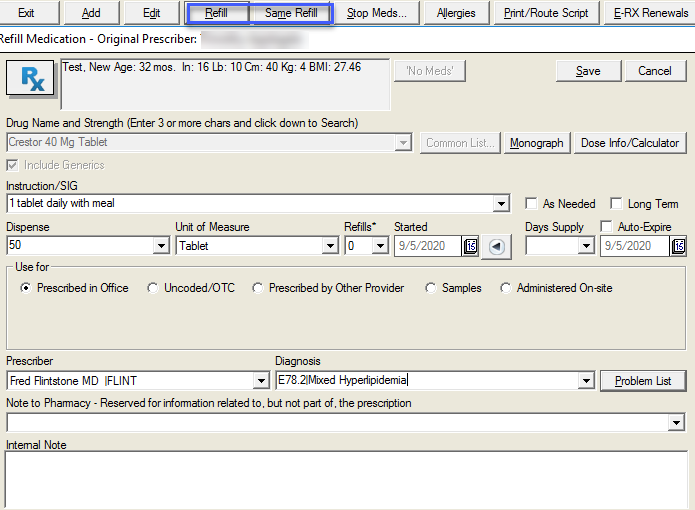Open the Days Supply dropdown
This screenshot has height=510, width=695.
(x=585, y=246)
